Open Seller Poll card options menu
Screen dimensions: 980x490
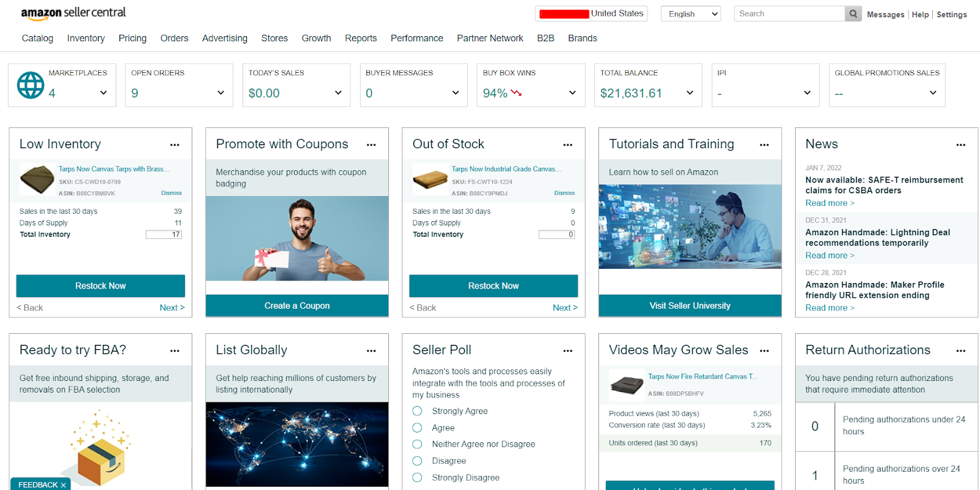click(568, 351)
